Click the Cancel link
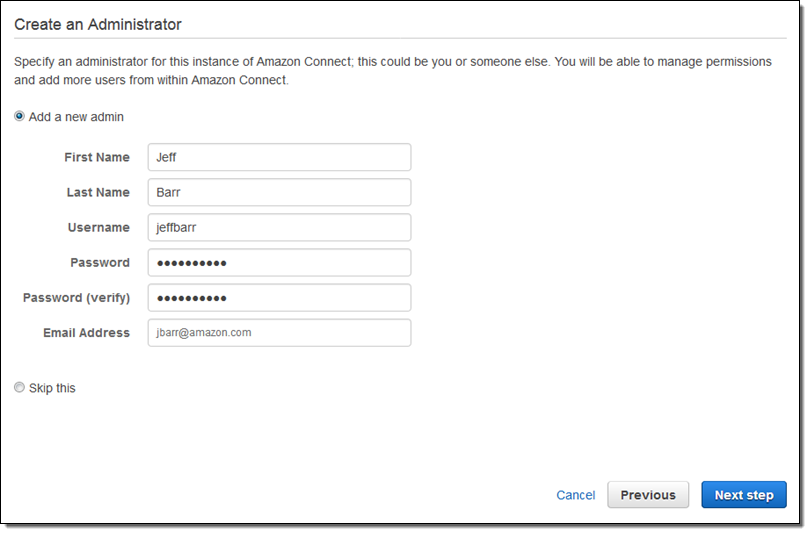 [575, 495]
